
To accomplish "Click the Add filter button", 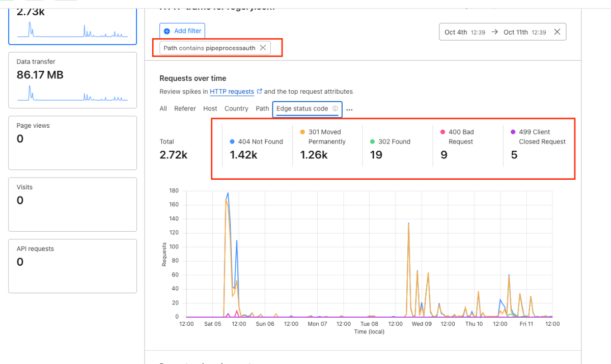I will (x=182, y=31).
